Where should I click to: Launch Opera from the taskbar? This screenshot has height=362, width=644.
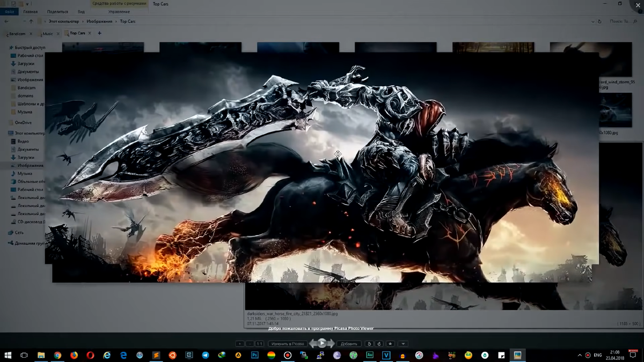[90, 355]
